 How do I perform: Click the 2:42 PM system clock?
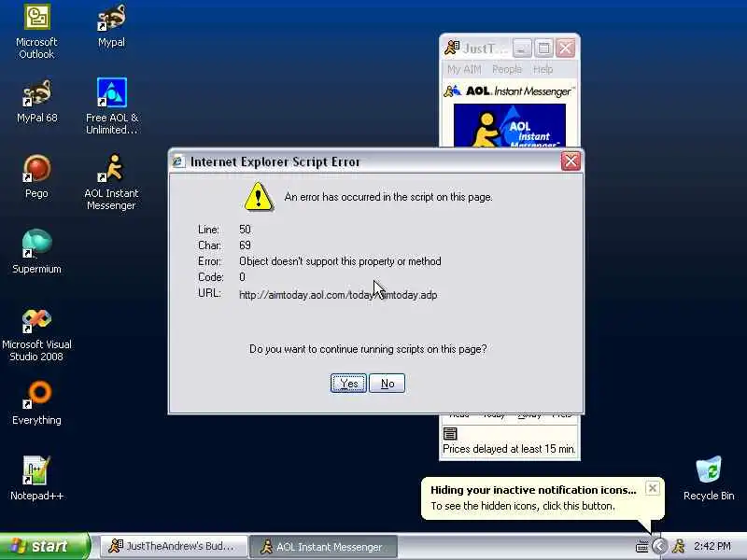click(712, 546)
